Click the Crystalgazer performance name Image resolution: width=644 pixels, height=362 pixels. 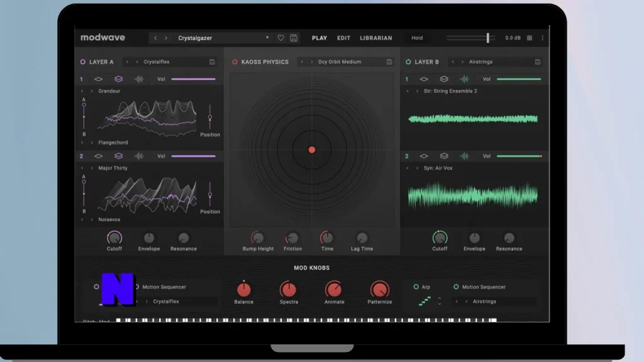pos(195,38)
